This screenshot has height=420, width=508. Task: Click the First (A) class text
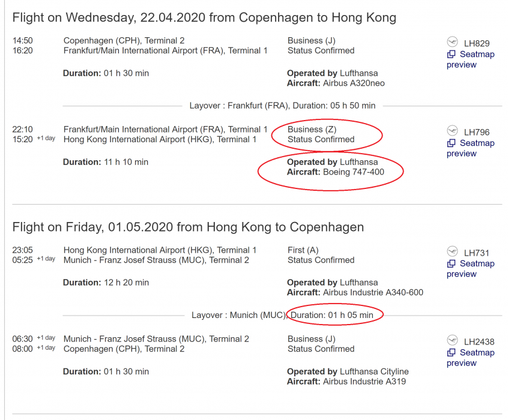point(303,250)
